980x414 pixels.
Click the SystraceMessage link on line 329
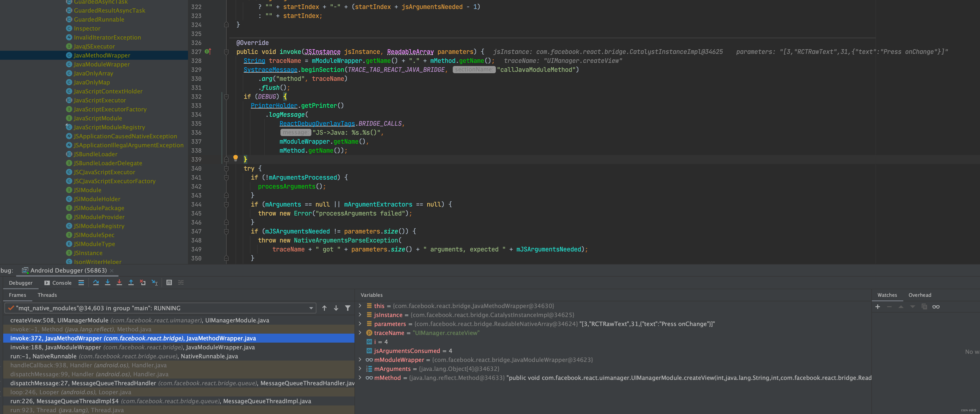click(271, 70)
